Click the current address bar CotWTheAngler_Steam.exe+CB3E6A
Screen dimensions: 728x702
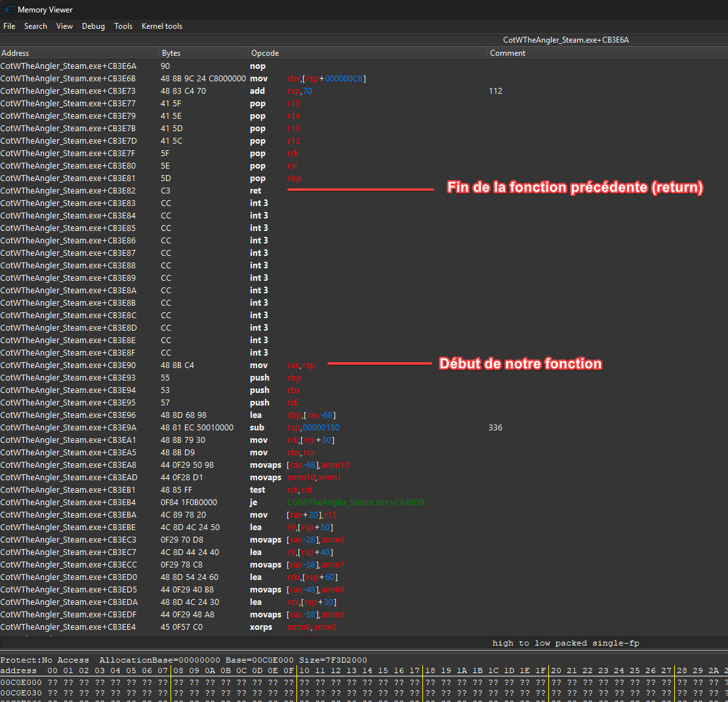point(565,40)
